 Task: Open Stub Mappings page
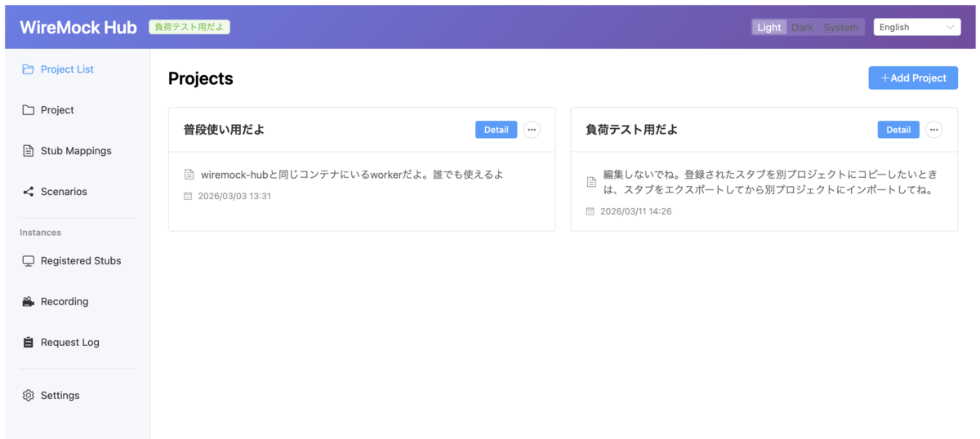[78, 151]
